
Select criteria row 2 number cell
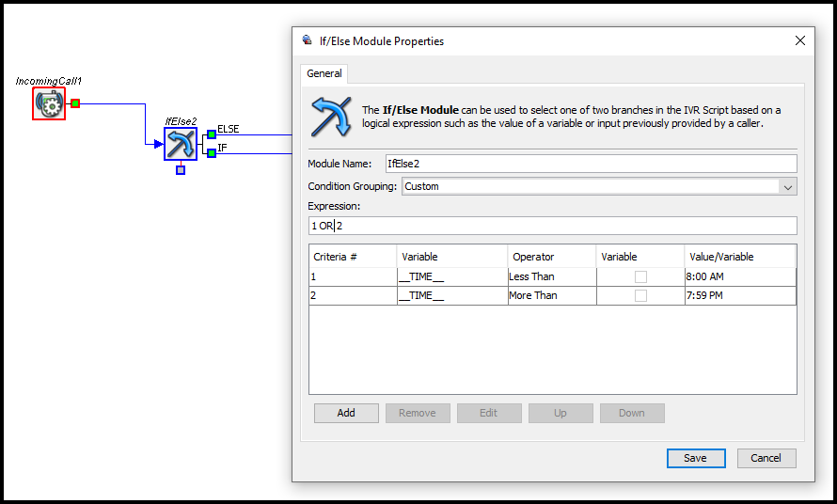[x=353, y=295]
